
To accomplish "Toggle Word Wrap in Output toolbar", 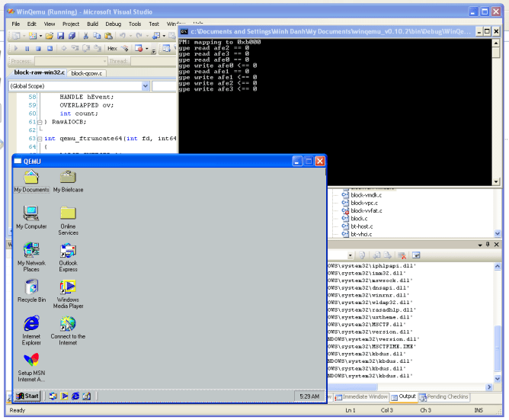I will 416,255.
